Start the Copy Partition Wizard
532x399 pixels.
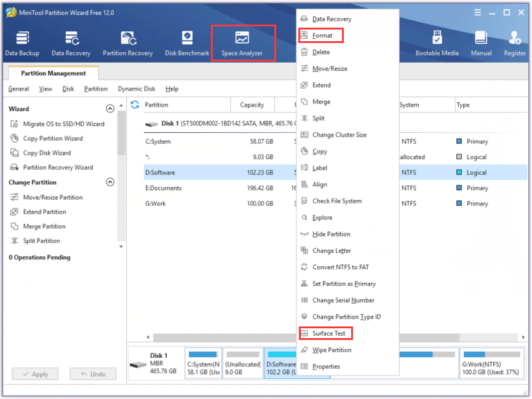pyautogui.click(x=47, y=138)
